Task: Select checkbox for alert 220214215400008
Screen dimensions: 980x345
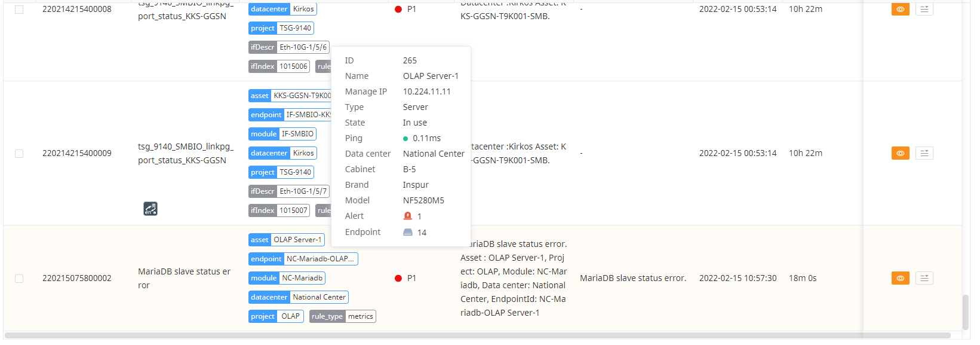Action: coord(19,10)
